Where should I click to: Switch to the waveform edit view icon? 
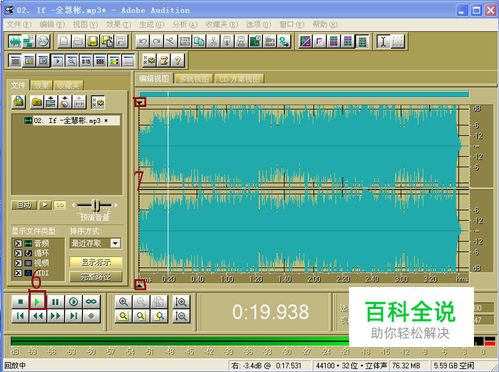tap(15, 42)
